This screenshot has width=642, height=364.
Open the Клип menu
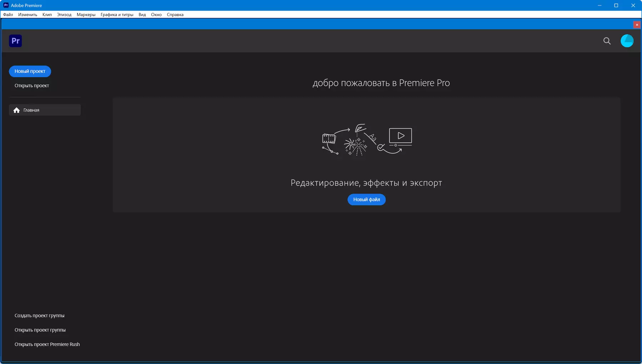(47, 15)
